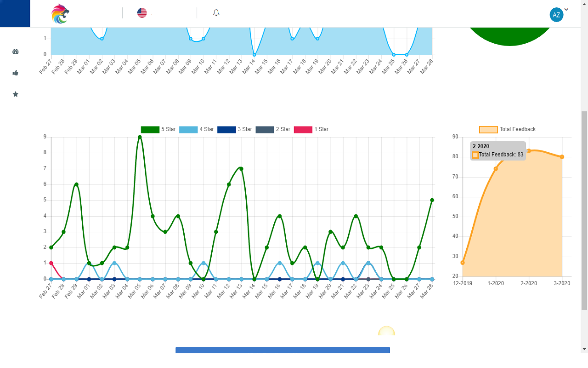Screen dimensions: 588x368
Task: Toggle the 4 Star legend series
Action: [196, 129]
